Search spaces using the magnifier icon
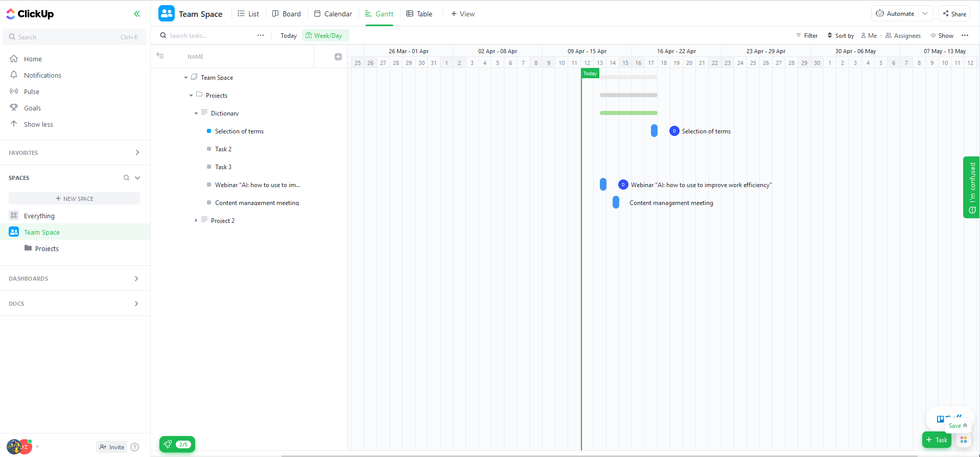The height and width of the screenshot is (457, 980). (126, 178)
